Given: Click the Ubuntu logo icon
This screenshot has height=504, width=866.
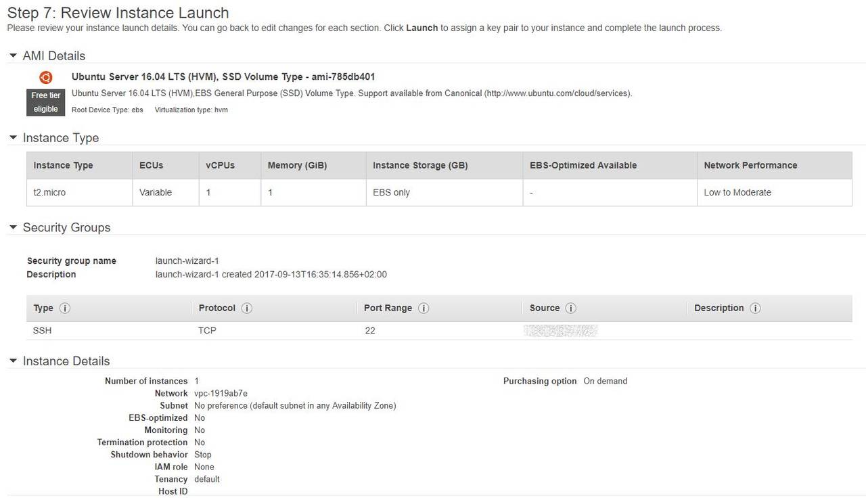Looking at the screenshot, I should (x=46, y=77).
